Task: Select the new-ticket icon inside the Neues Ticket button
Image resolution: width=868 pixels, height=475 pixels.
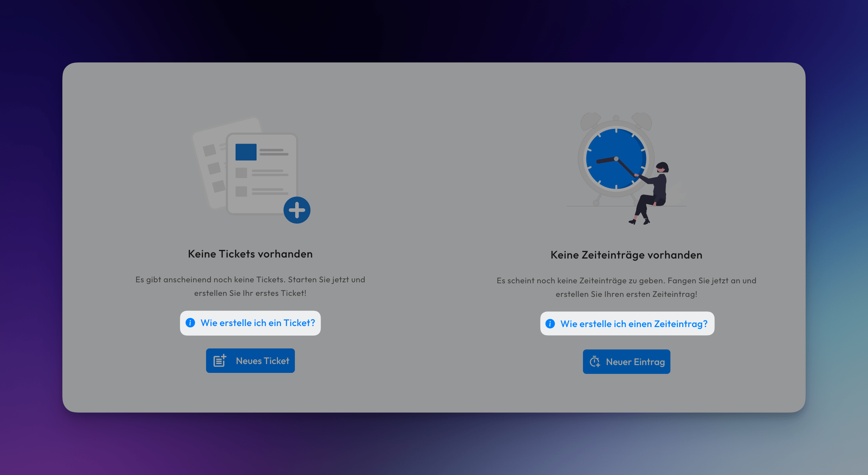Action: (220, 361)
